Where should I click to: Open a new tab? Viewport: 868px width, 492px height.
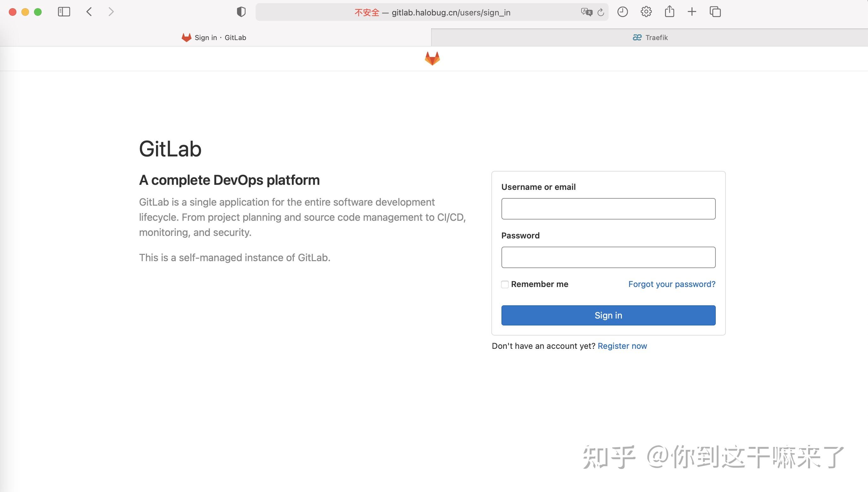[x=692, y=11]
